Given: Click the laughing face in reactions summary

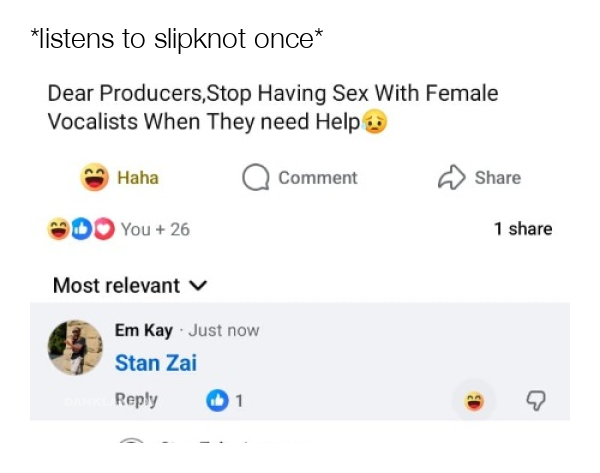Looking at the screenshot, I should [59, 229].
